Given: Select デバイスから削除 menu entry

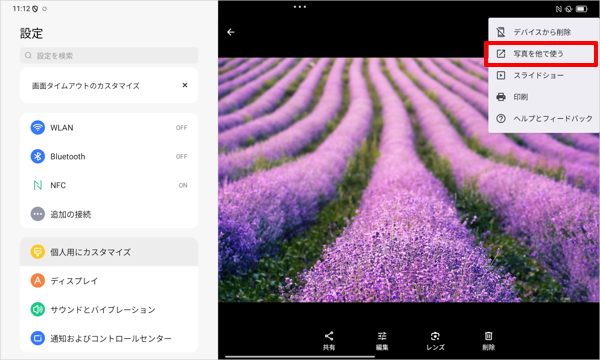Looking at the screenshot, I should (x=544, y=32).
